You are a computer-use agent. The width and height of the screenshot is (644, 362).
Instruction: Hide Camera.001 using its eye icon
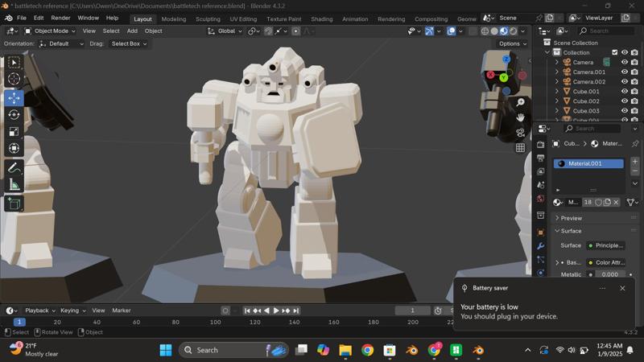[624, 72]
